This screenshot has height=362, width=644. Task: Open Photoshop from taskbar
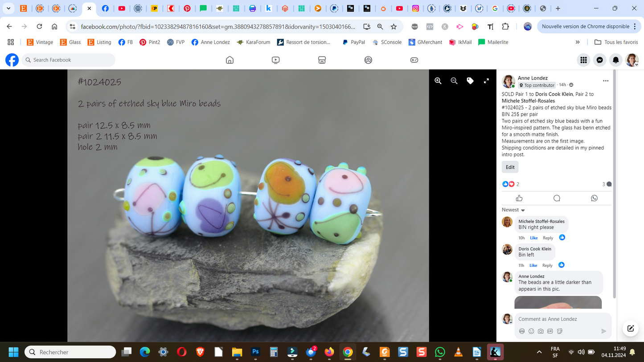click(255, 352)
